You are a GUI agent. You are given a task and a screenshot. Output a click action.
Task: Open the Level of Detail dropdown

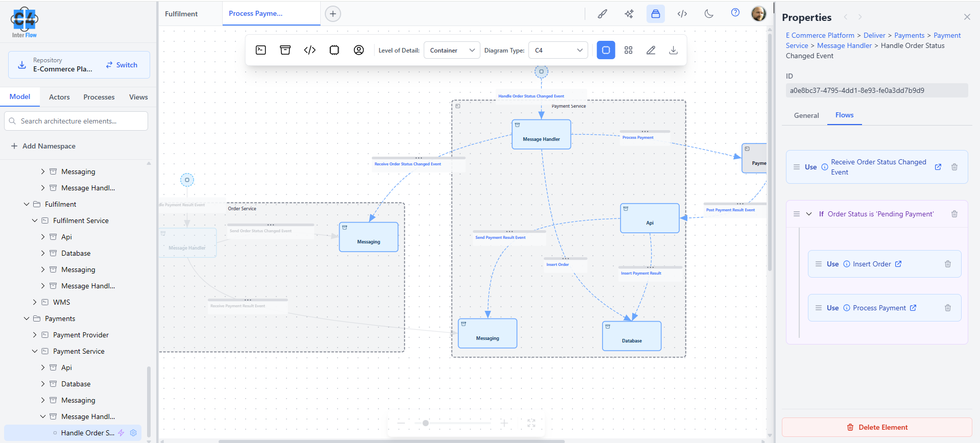(x=452, y=50)
